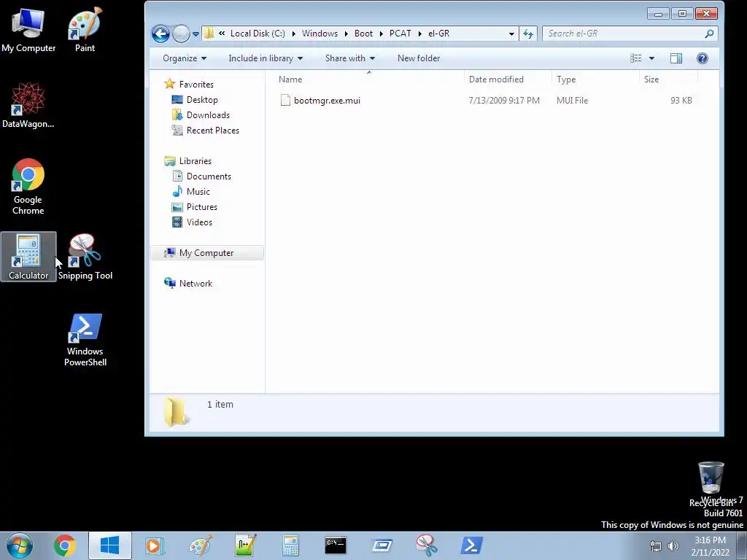Toggle the preview pane

tap(676, 58)
